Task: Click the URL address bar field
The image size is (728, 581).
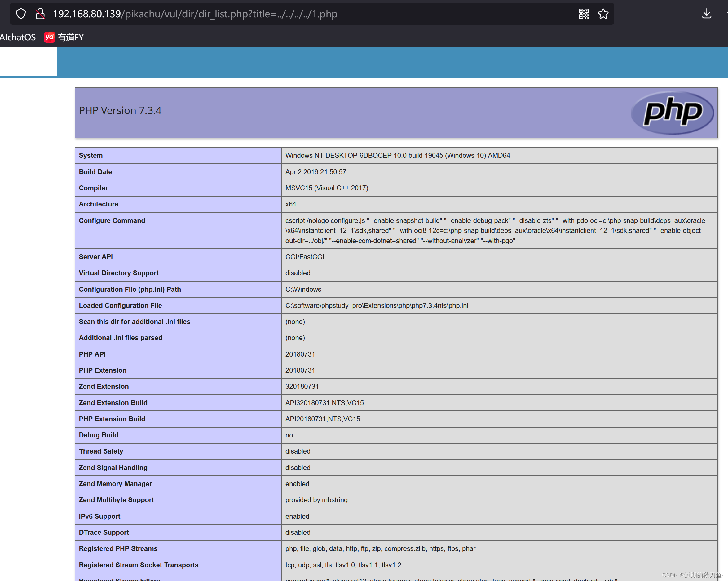Action: [312, 14]
